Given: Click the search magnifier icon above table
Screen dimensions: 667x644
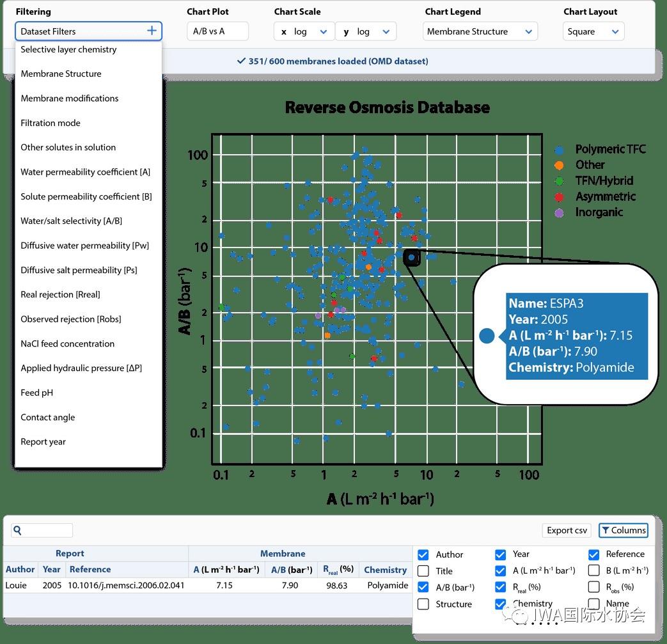Looking at the screenshot, I should pos(17,530).
